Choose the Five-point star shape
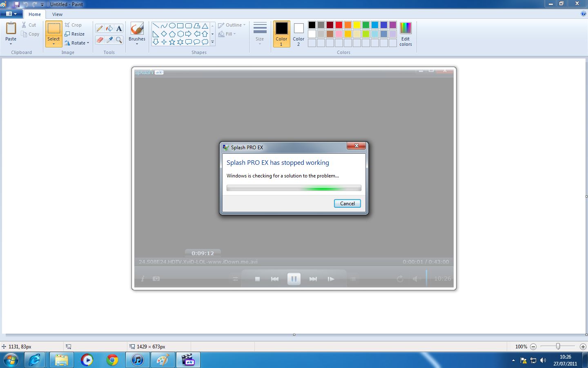 point(172,42)
